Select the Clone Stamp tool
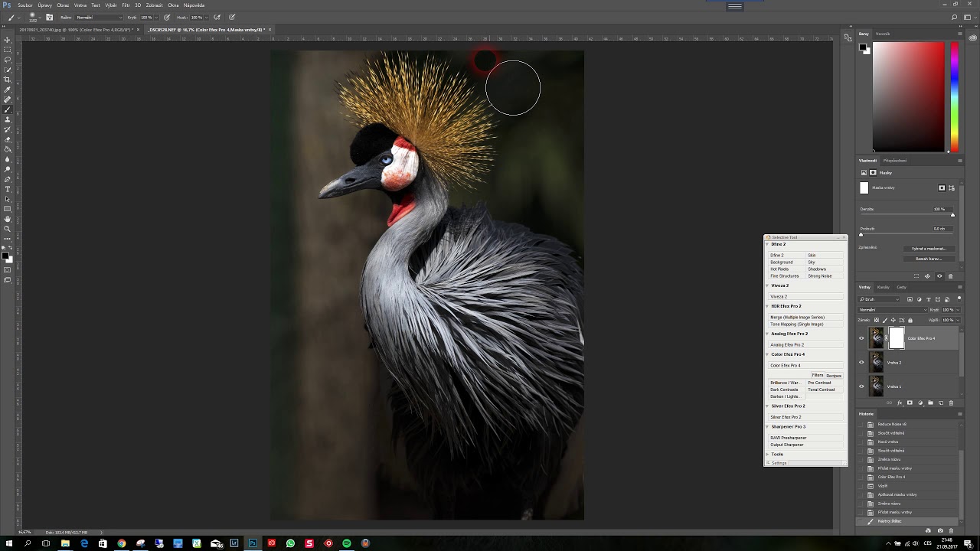Screen dimensions: 980x551 [x=8, y=119]
